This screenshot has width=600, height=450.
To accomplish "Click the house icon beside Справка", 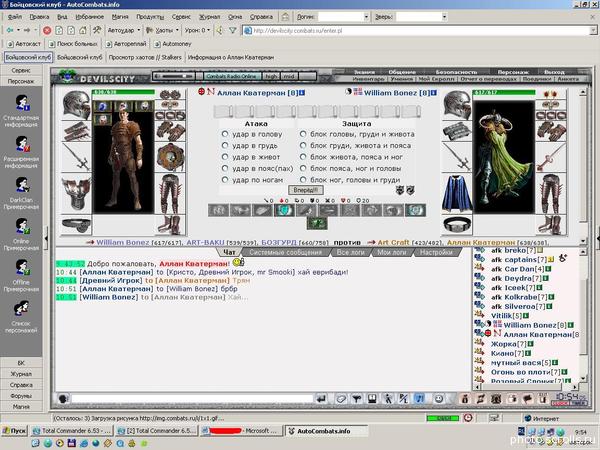I will point(285,17).
